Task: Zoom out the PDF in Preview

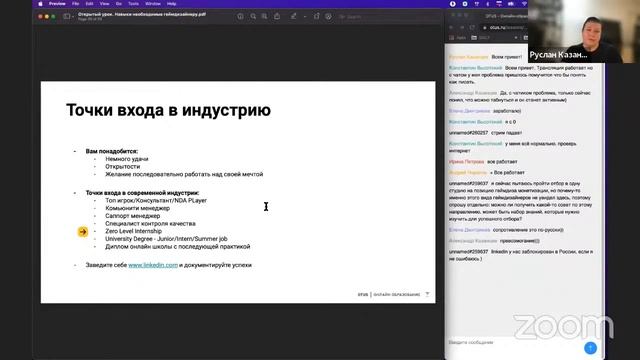Action: click(x=253, y=16)
